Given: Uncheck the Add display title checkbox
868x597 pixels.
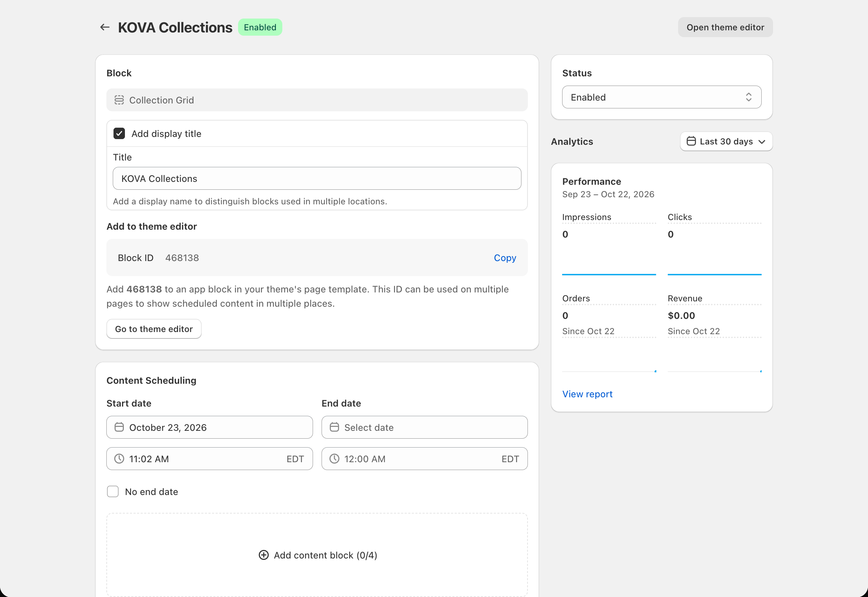Looking at the screenshot, I should 119,133.
